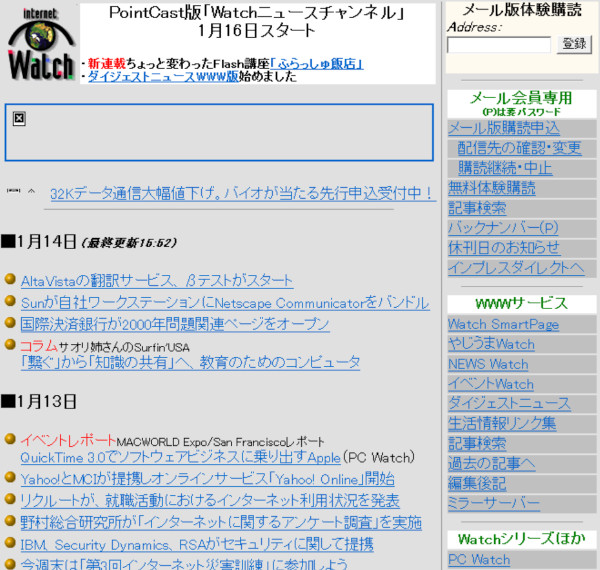Screen dimensions: 600x570
Task: Open QuickTime 3.0 Apple article link
Action: (180, 458)
